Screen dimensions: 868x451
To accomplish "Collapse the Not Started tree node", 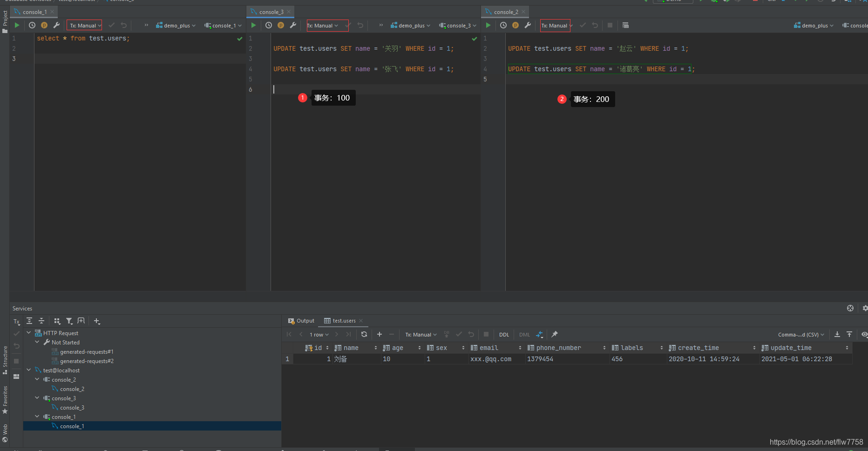I will 37,342.
